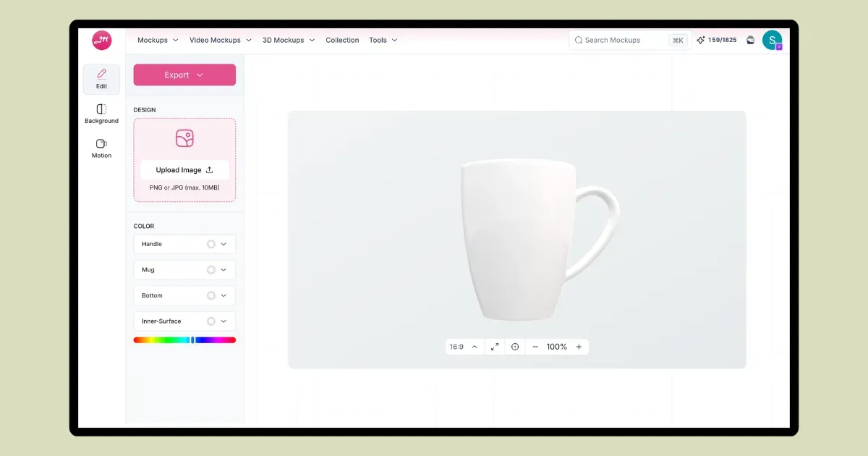Click the Mug color circle swatch
Image resolution: width=868 pixels, height=456 pixels.
[x=211, y=270]
